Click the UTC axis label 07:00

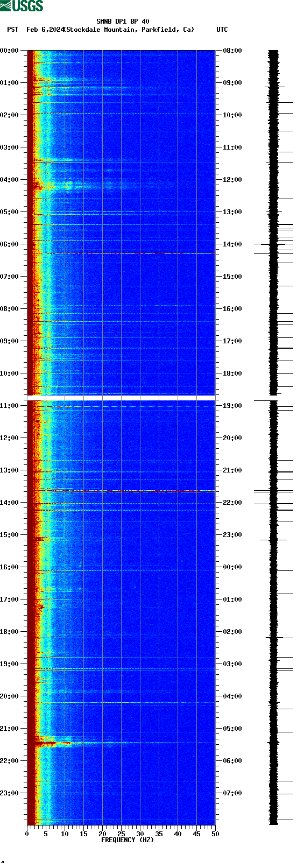point(232,793)
